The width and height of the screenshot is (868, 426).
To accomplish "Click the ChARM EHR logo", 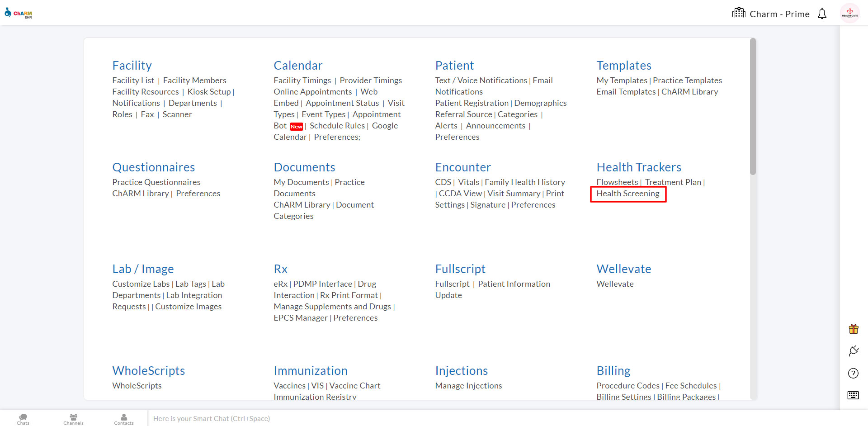I will point(19,13).
